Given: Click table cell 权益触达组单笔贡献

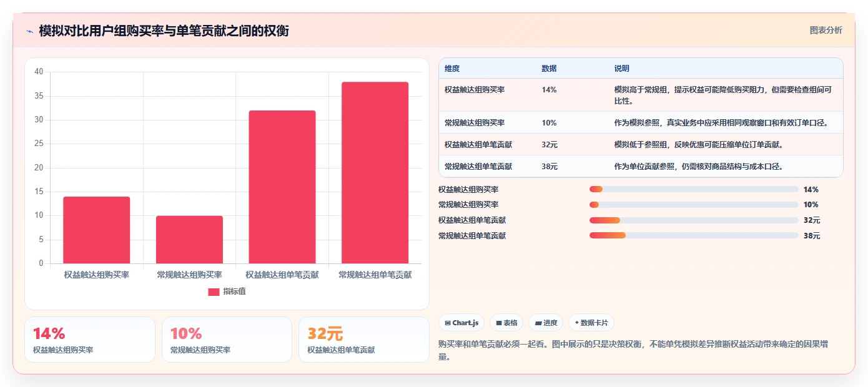Looking at the screenshot, I should click(478, 145).
